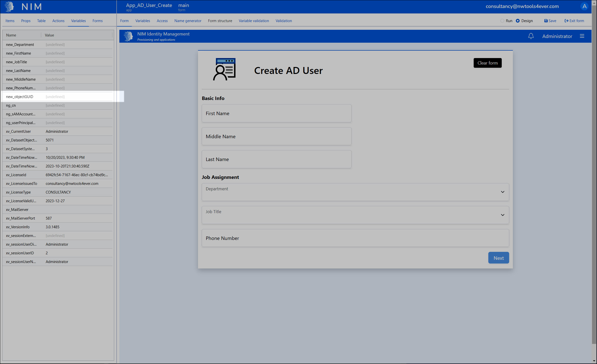Expand the Job Title dropdown
This screenshot has height=364, width=597.
point(502,215)
